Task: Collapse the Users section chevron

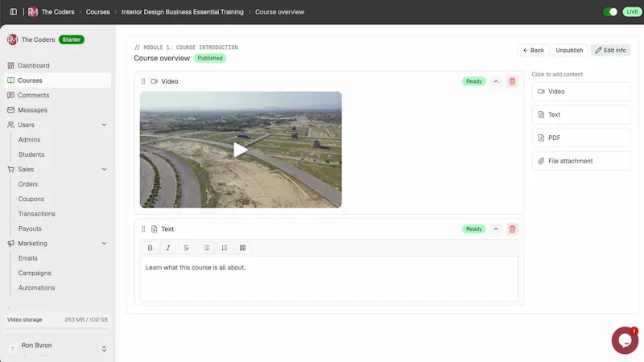Action: coord(104,125)
